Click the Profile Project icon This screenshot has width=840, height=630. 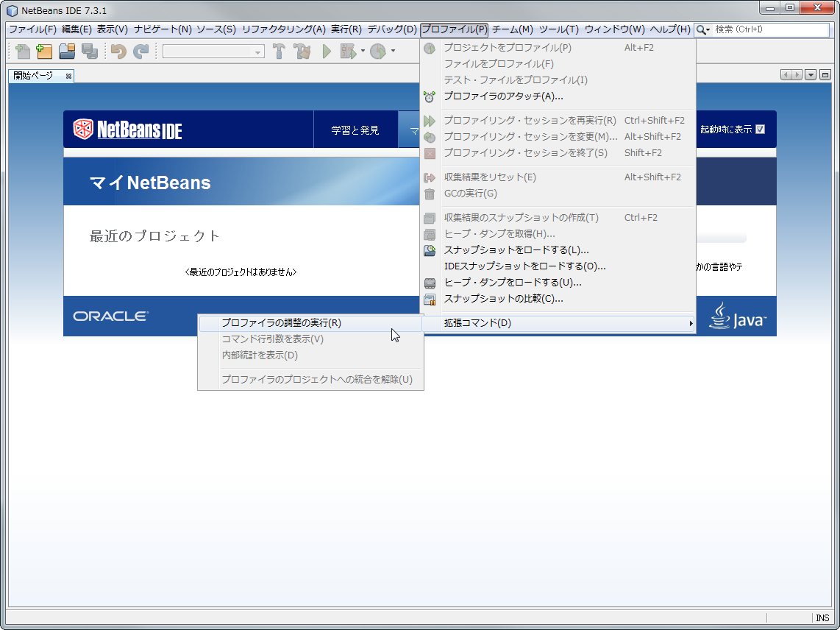pos(377,52)
